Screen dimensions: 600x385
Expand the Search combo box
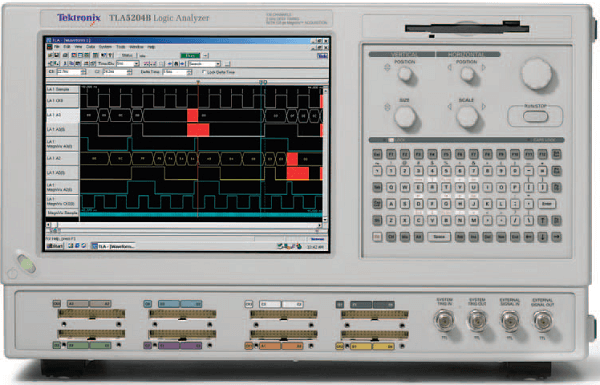pos(218,64)
